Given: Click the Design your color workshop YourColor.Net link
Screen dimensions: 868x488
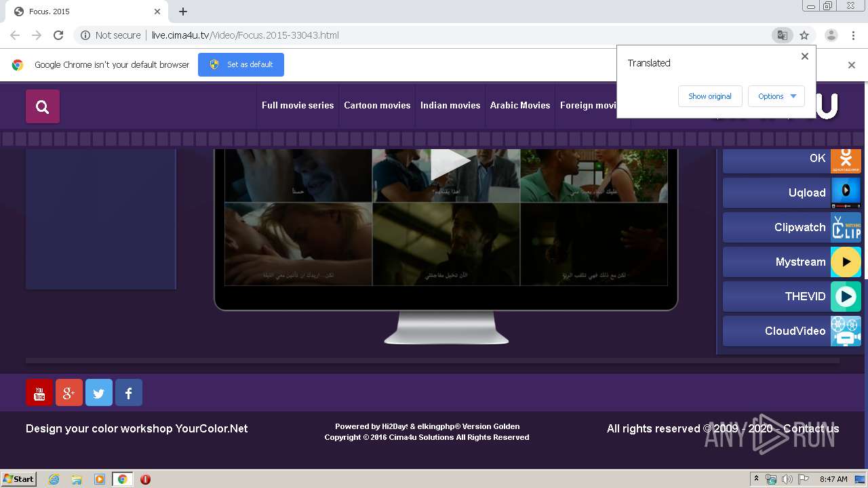Looking at the screenshot, I should (x=137, y=428).
